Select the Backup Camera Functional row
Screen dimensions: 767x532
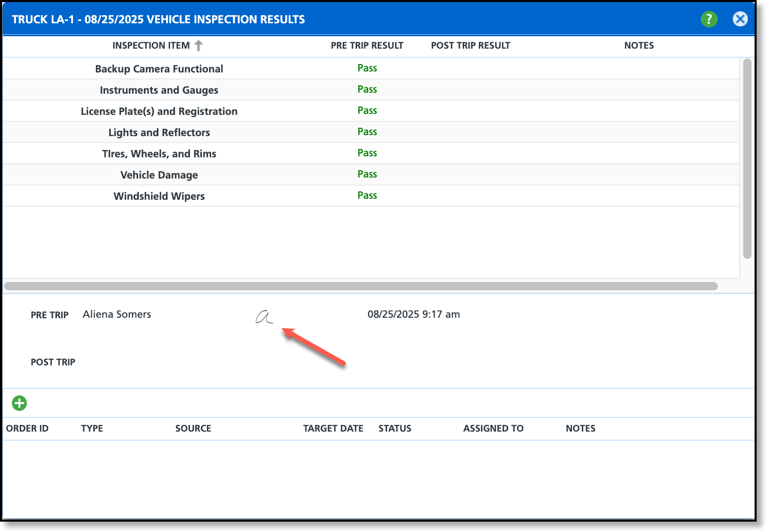click(371, 68)
